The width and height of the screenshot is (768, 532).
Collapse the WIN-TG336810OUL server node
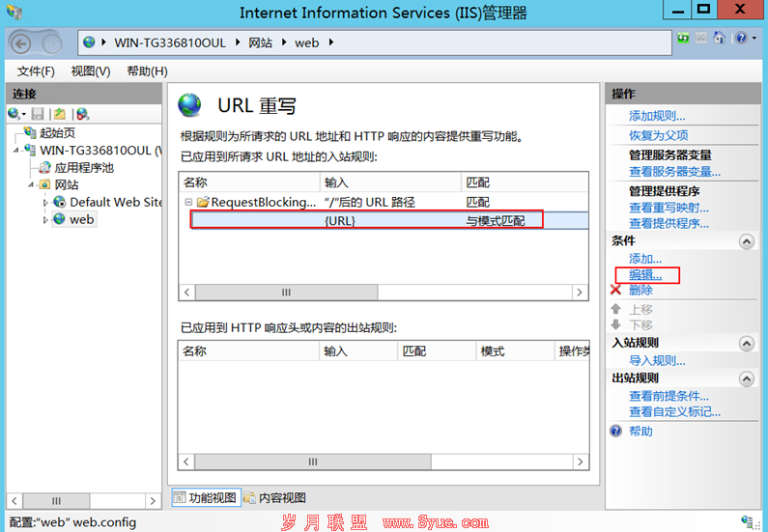tap(15, 151)
